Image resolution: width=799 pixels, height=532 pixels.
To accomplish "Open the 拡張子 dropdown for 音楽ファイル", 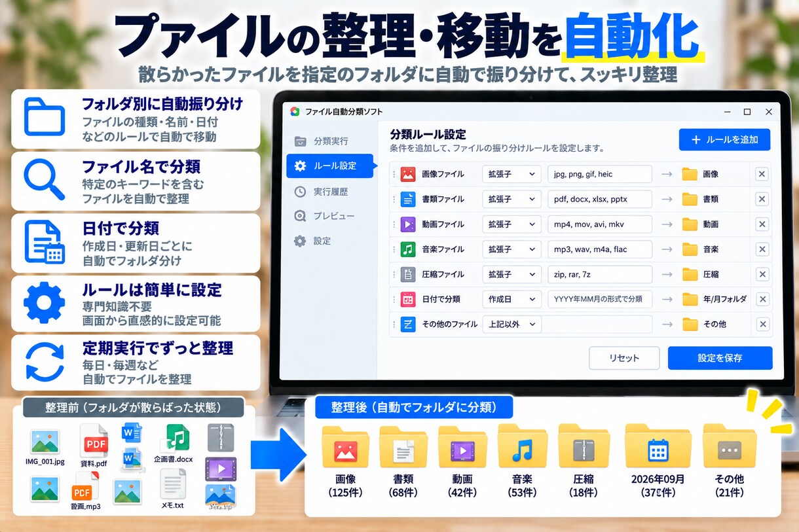I will coord(511,249).
